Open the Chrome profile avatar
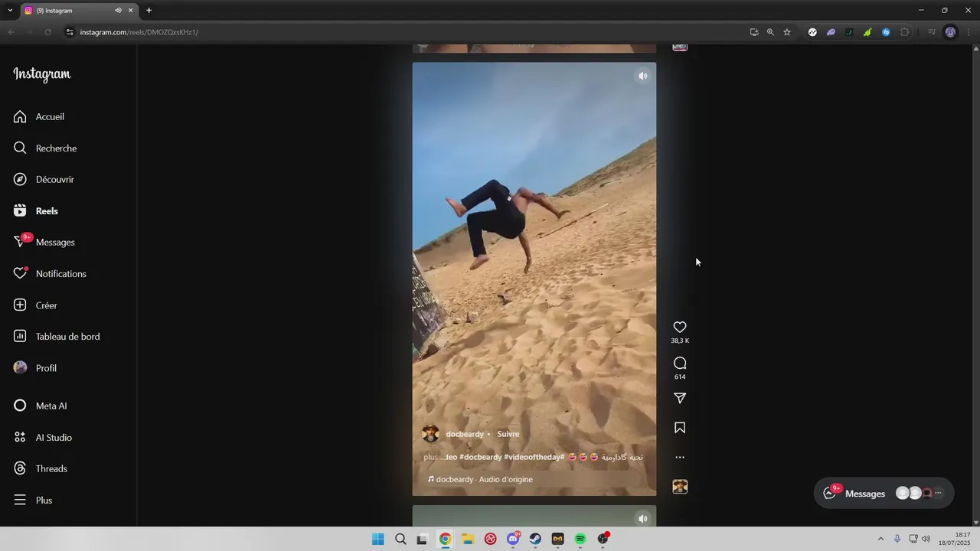The width and height of the screenshot is (980, 551). pyautogui.click(x=950, y=32)
